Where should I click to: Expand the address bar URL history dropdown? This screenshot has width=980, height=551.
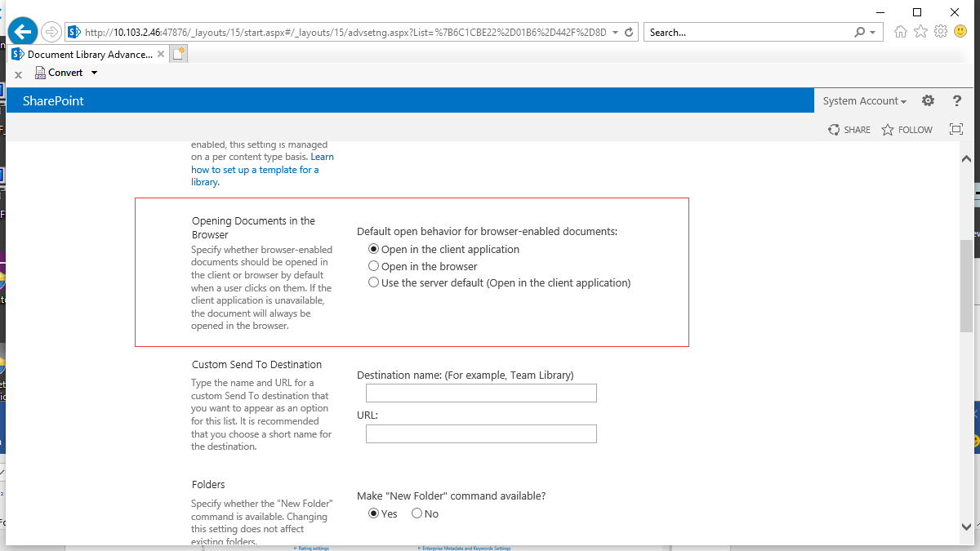coord(615,33)
